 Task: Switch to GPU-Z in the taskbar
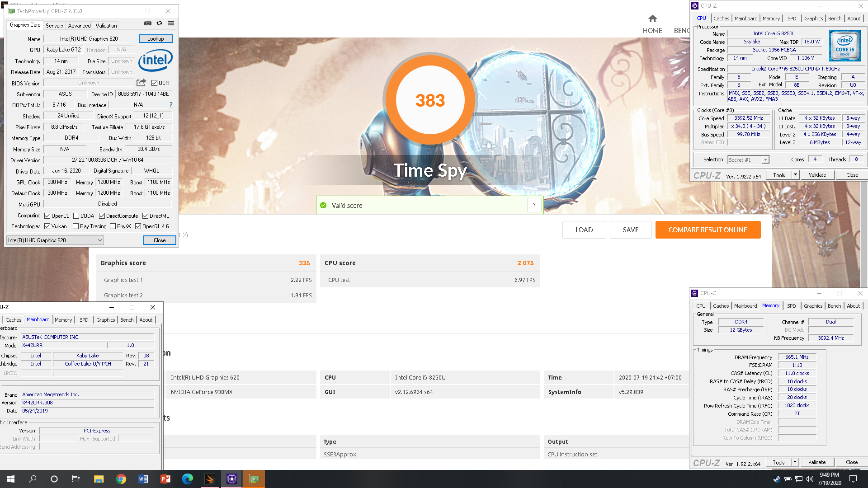pos(254,479)
